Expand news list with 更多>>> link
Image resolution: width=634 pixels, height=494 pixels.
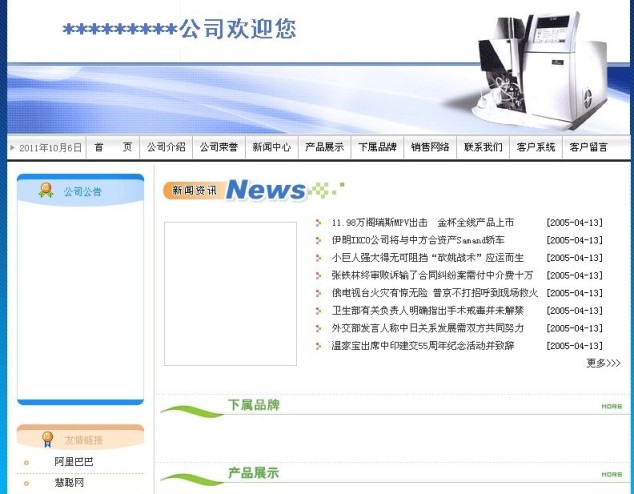coord(602,363)
